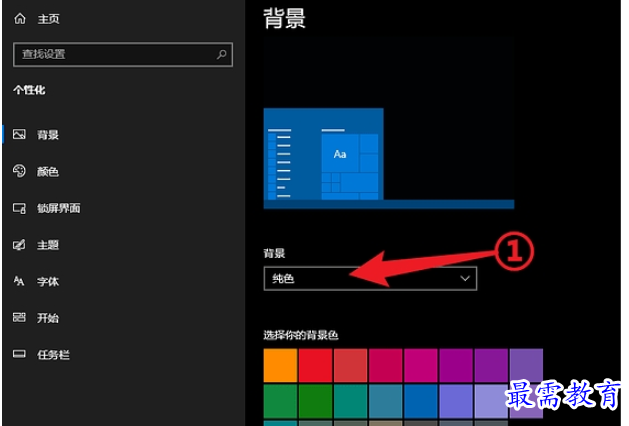The width and height of the screenshot is (629, 426).
Task: Click the 背景 page title
Action: click(284, 18)
